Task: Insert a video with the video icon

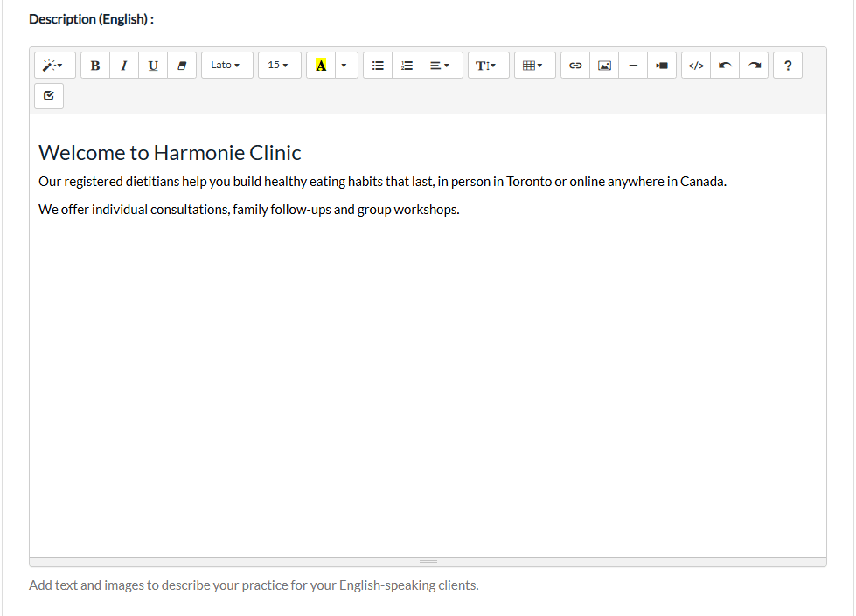Action: tap(662, 66)
